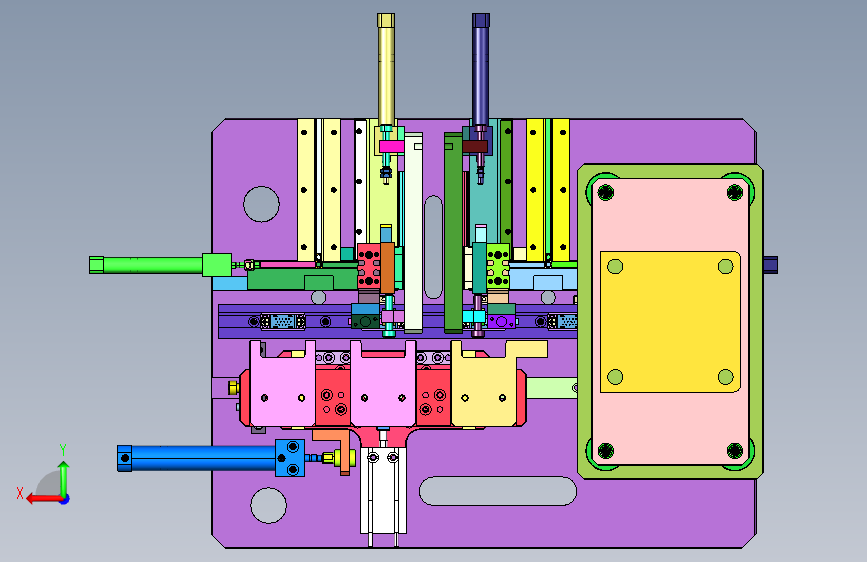Select the blue cylinder's rear end cap

[x=124, y=458]
